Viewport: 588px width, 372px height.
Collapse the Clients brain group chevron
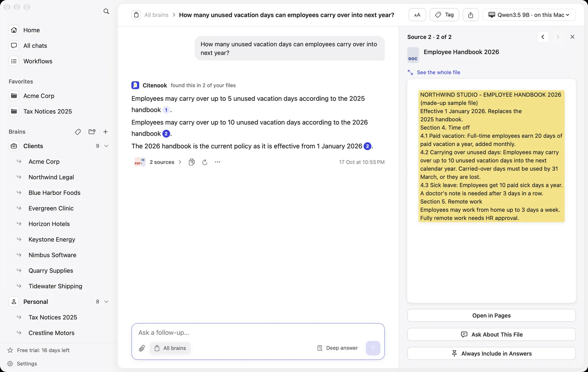tap(106, 146)
